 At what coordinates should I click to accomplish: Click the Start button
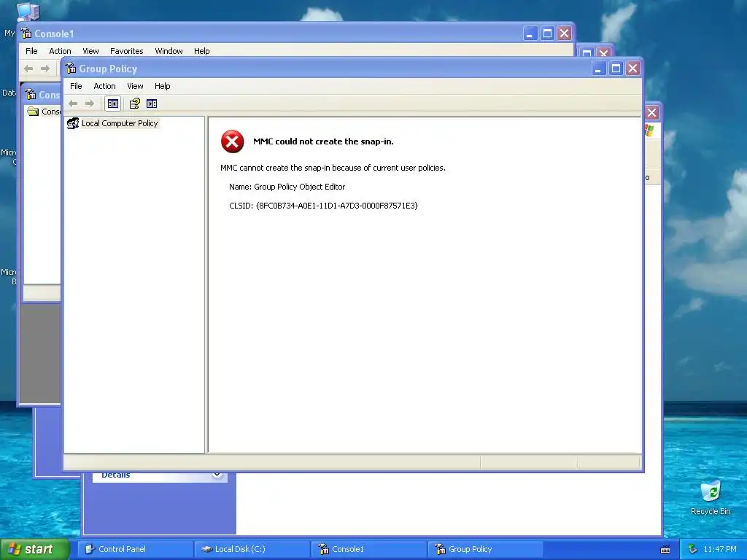pyautogui.click(x=34, y=549)
